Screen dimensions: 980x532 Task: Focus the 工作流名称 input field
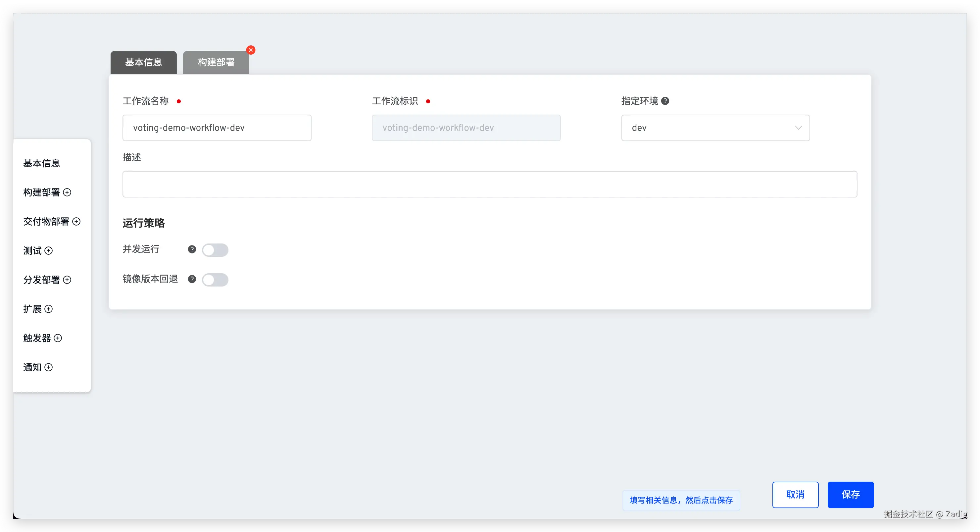[x=217, y=128]
